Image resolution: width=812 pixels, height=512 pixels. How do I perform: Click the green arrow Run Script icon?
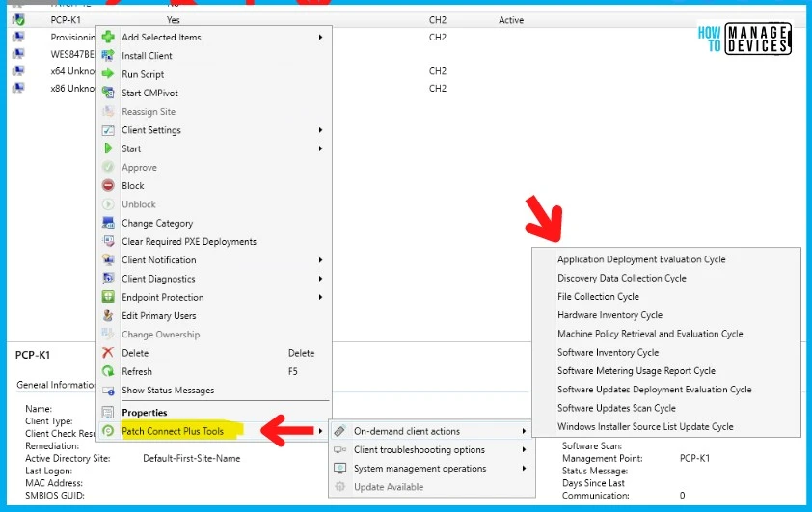pyautogui.click(x=108, y=74)
